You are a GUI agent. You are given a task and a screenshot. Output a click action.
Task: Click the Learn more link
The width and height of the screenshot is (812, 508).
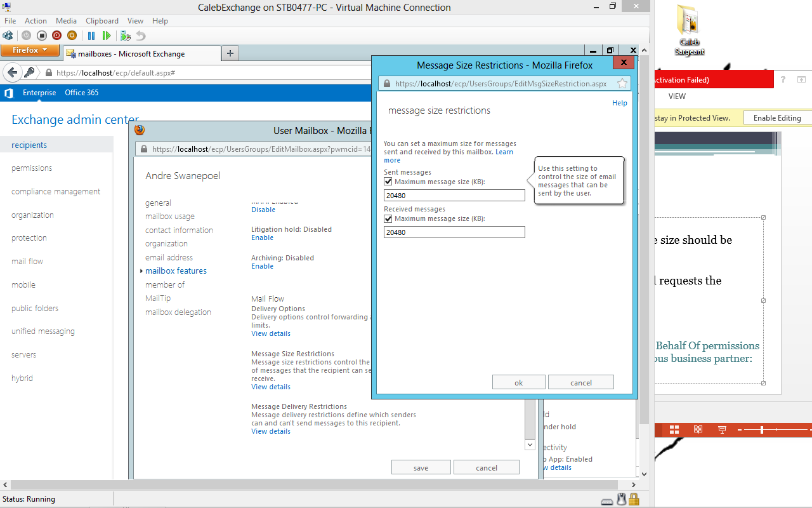449,156
